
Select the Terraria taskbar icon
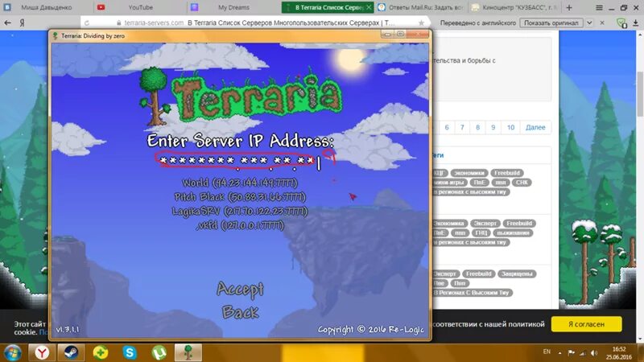click(x=188, y=352)
